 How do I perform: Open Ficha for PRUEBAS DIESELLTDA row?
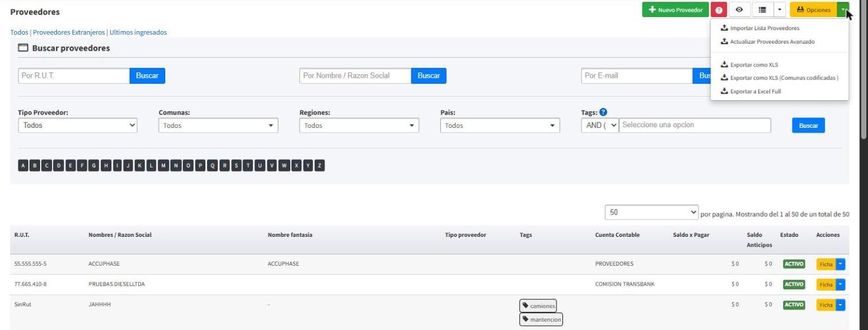[826, 285]
